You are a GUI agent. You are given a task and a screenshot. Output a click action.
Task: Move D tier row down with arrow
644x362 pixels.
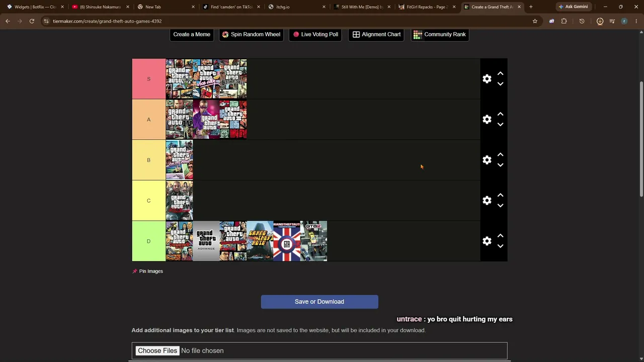tap(500, 246)
